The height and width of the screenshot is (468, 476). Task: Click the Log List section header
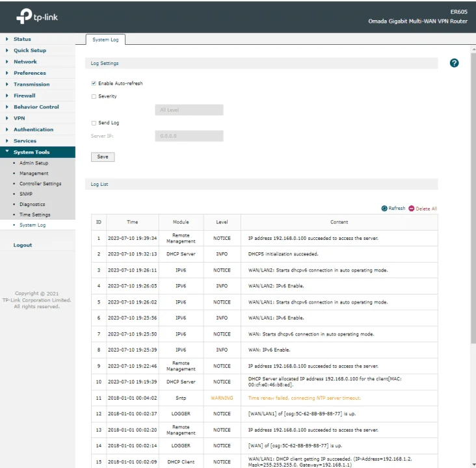[x=261, y=184]
